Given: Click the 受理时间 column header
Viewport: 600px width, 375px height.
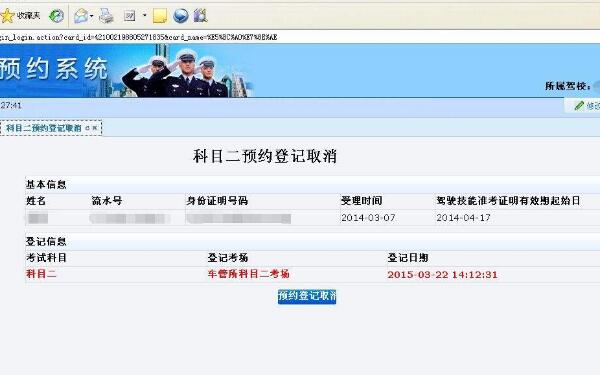Looking at the screenshot, I should [362, 201].
